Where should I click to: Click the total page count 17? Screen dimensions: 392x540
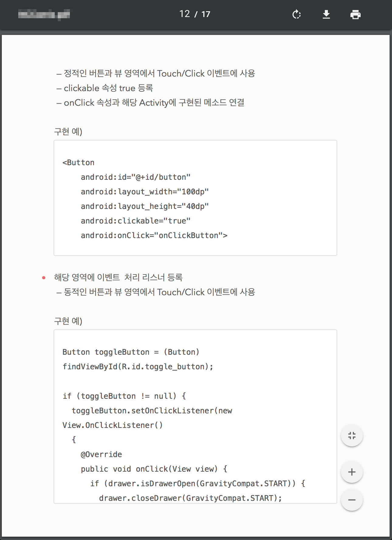click(206, 14)
